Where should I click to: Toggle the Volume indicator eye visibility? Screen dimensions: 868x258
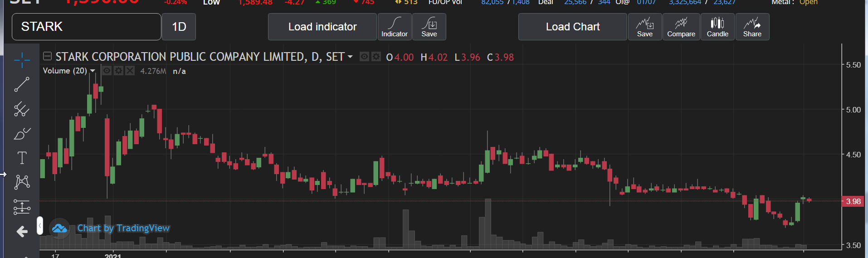[x=107, y=71]
